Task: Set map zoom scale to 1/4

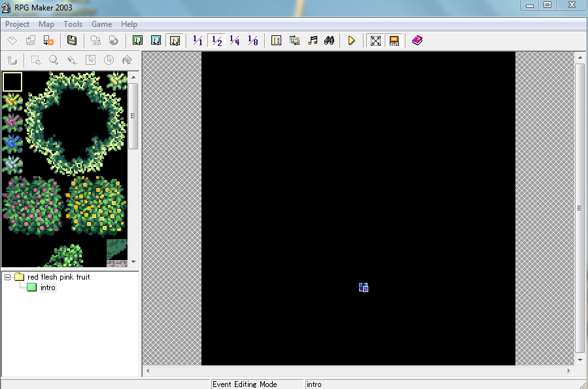Action: pos(235,41)
